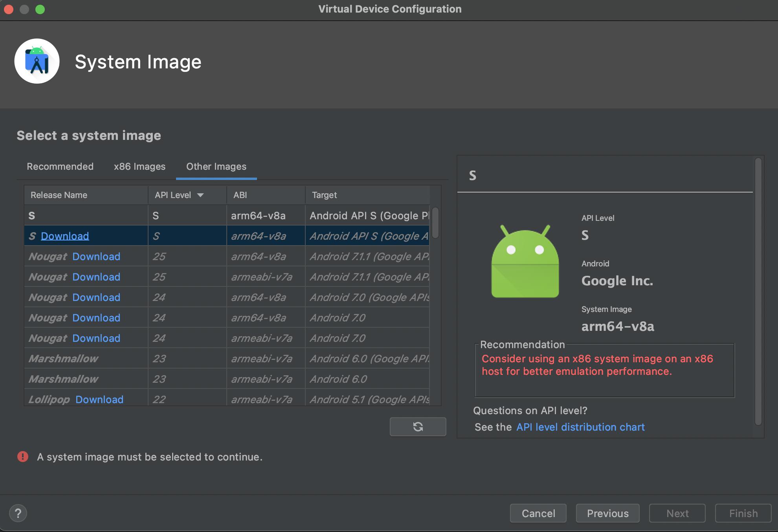Click the ABI column header
778x532 pixels.
pos(240,195)
